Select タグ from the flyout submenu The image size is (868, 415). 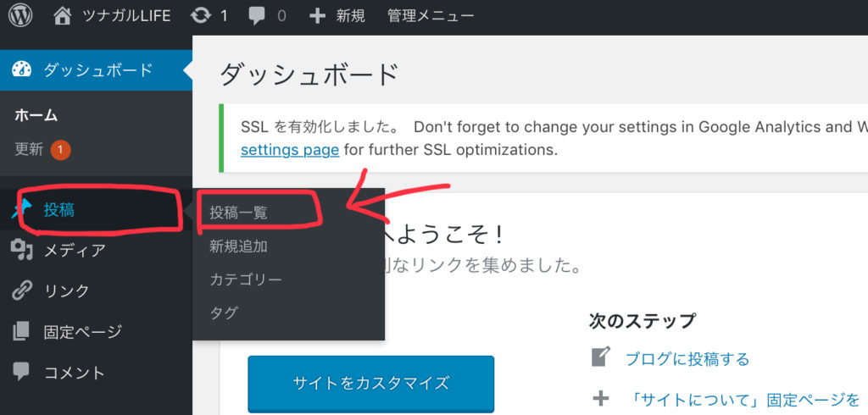point(224,313)
